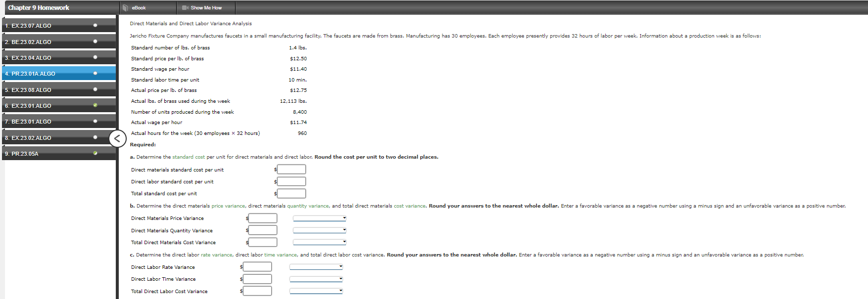Go to question 6. EX.23.01.ALGO
The image size is (868, 299).
point(59,105)
